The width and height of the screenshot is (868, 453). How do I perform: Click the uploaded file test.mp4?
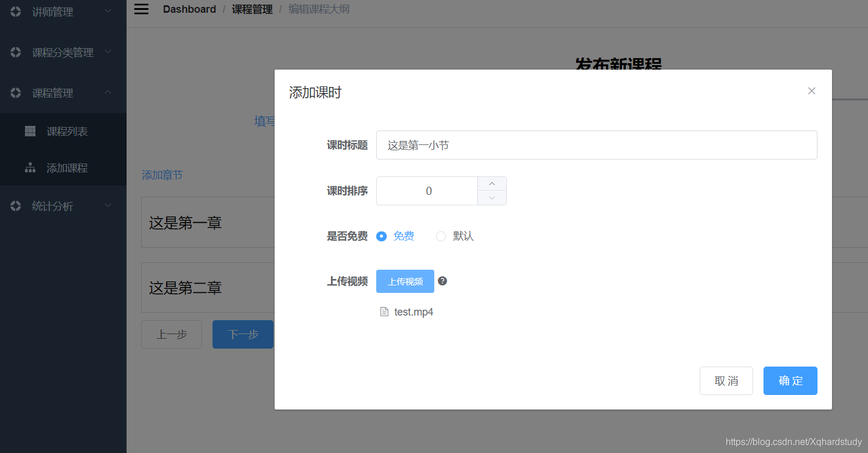413,312
